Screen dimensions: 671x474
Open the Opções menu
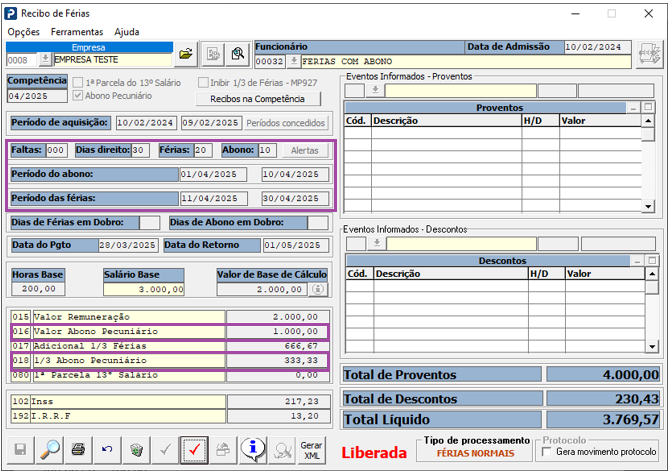click(24, 32)
